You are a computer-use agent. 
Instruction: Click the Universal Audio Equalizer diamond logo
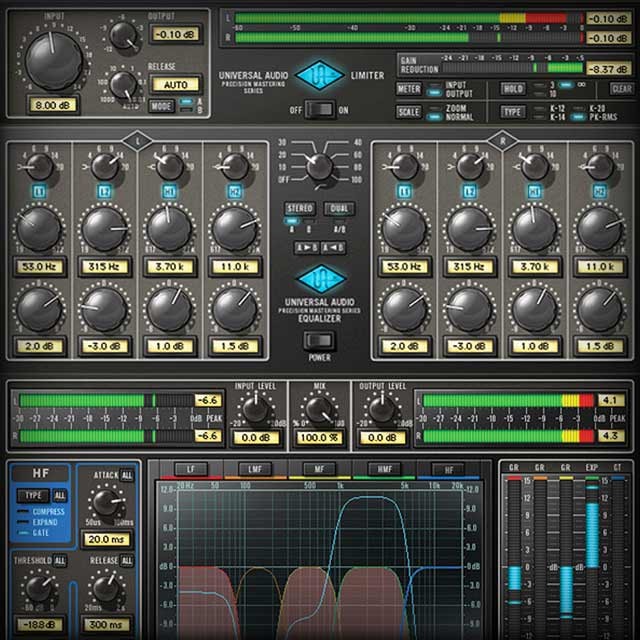319,279
